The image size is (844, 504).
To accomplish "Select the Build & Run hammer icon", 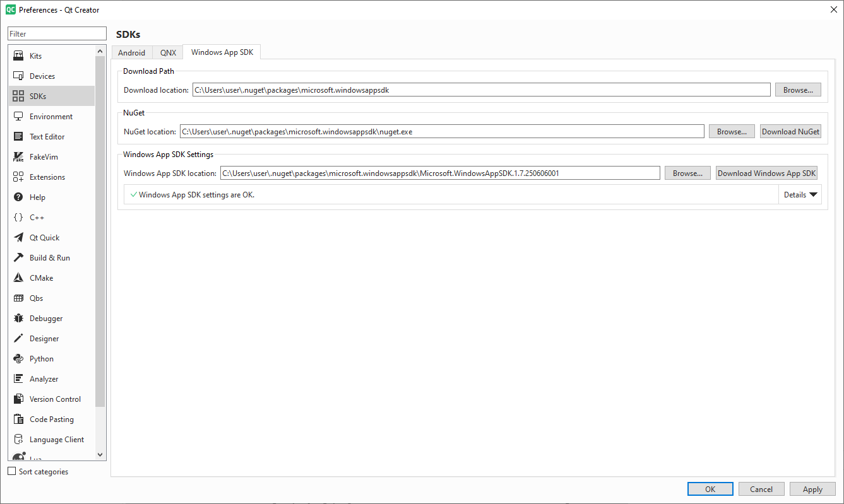I will click(18, 258).
